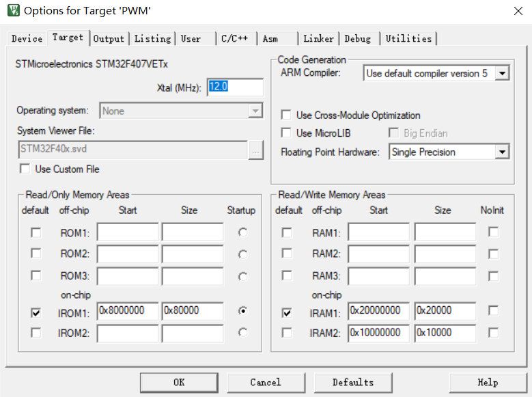Edit the IROM1 Start address 0x8000000
Image resolution: width=532 pixels, height=397 pixels.
(x=128, y=311)
